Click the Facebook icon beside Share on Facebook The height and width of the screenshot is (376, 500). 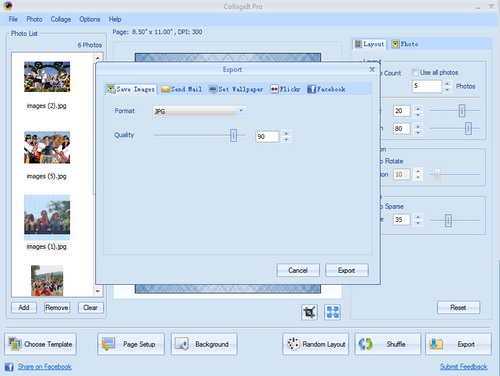(x=9, y=367)
